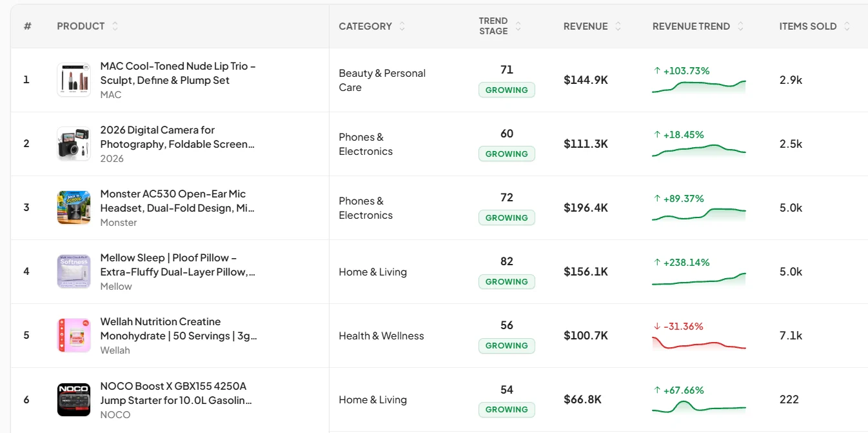Select the Health & Wellness category cell

(381, 336)
